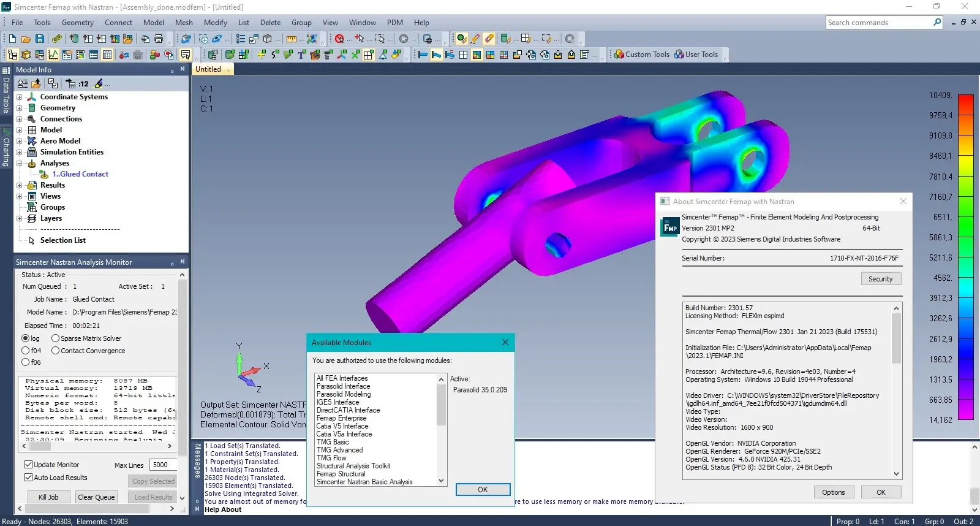This screenshot has height=526, width=980.
Task: Click the send-to-data-table icon in Model Info
Action: pos(70,83)
